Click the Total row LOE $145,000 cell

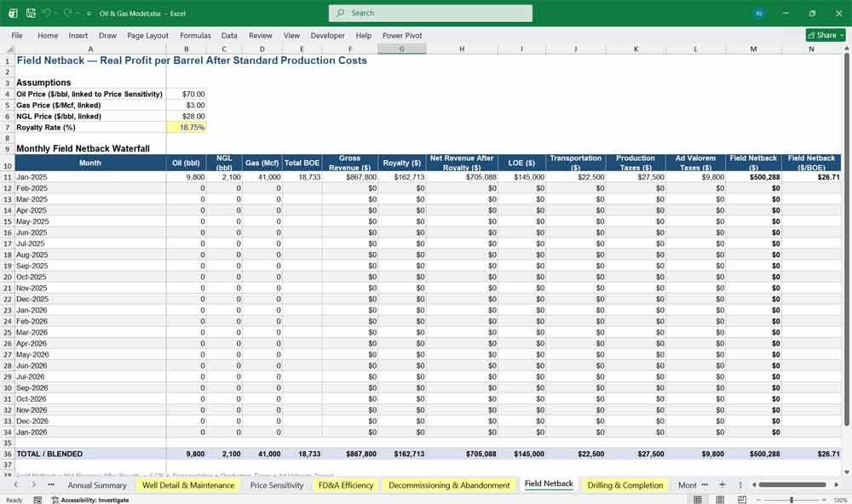point(521,454)
